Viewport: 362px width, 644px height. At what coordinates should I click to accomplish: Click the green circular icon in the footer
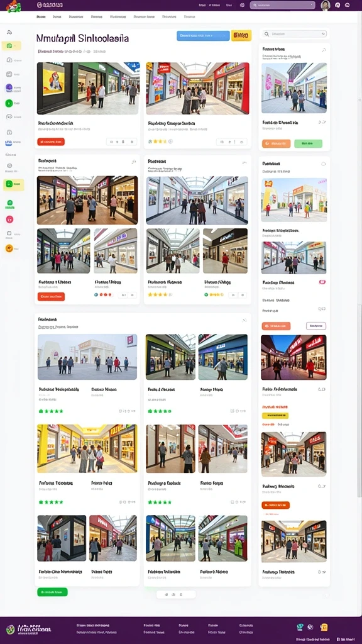point(10,629)
